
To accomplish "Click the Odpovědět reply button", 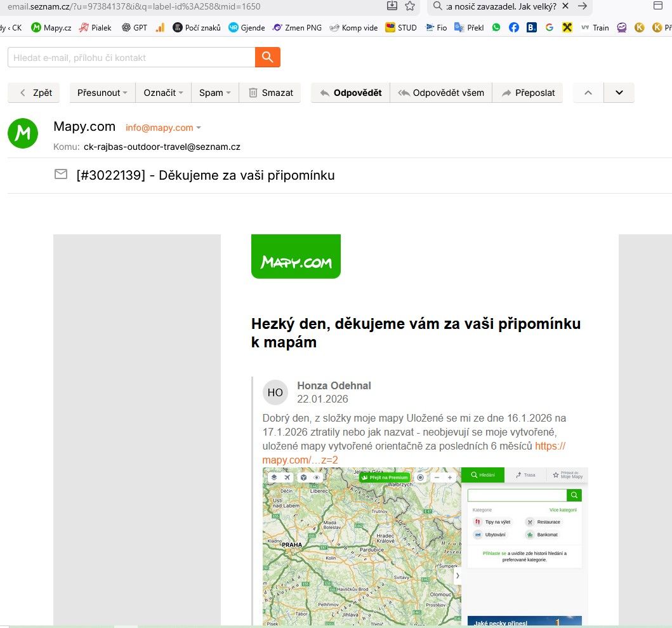I will tap(350, 93).
